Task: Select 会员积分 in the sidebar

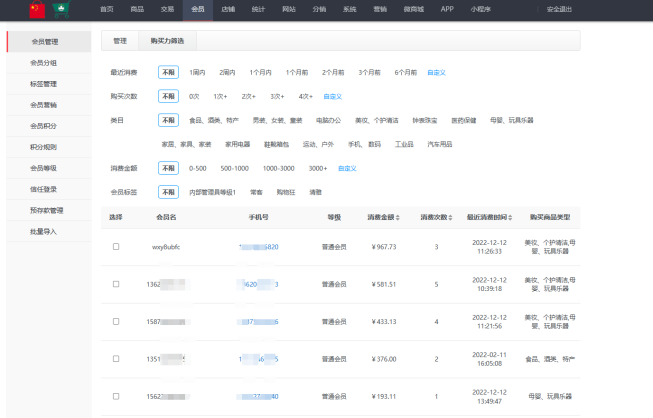Action: (x=49, y=126)
